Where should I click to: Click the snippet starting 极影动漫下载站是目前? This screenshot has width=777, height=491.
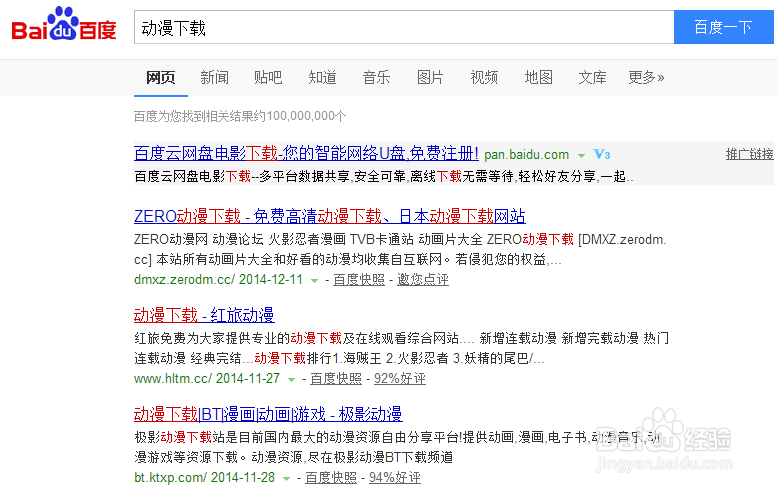click(x=397, y=447)
